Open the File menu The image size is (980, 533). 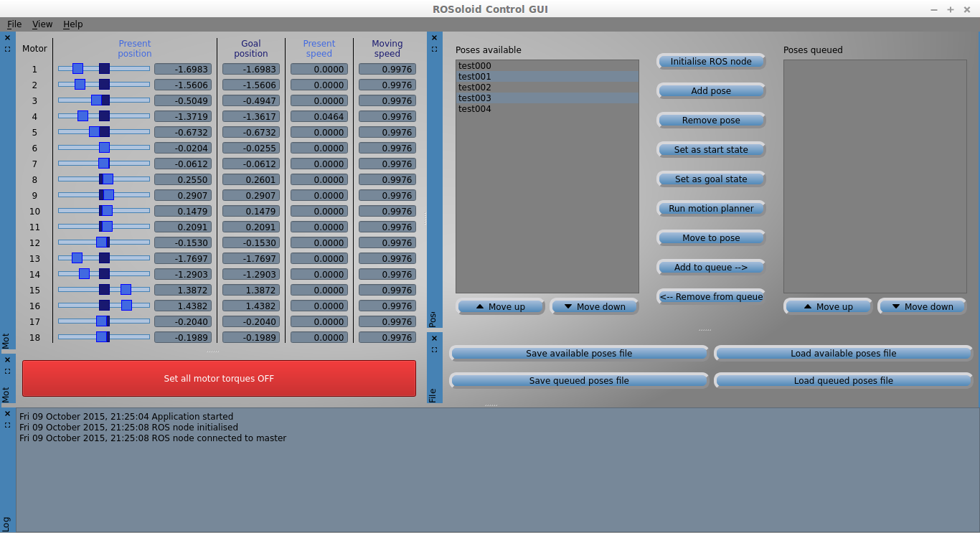click(14, 24)
